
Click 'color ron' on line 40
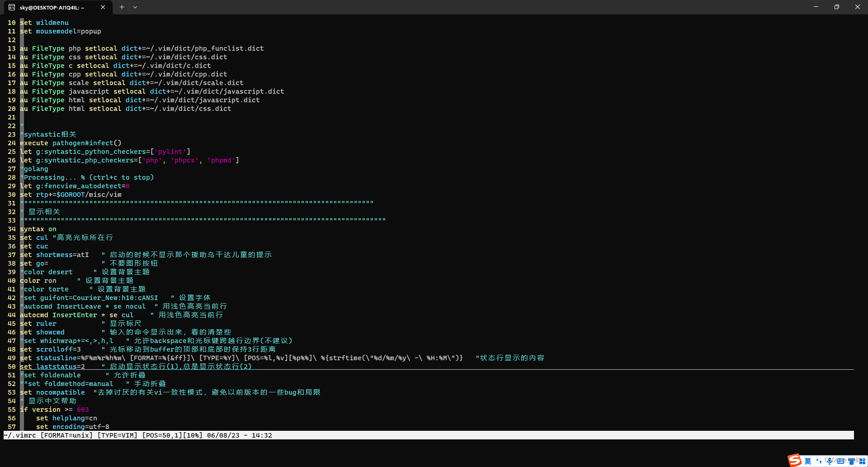(38, 281)
